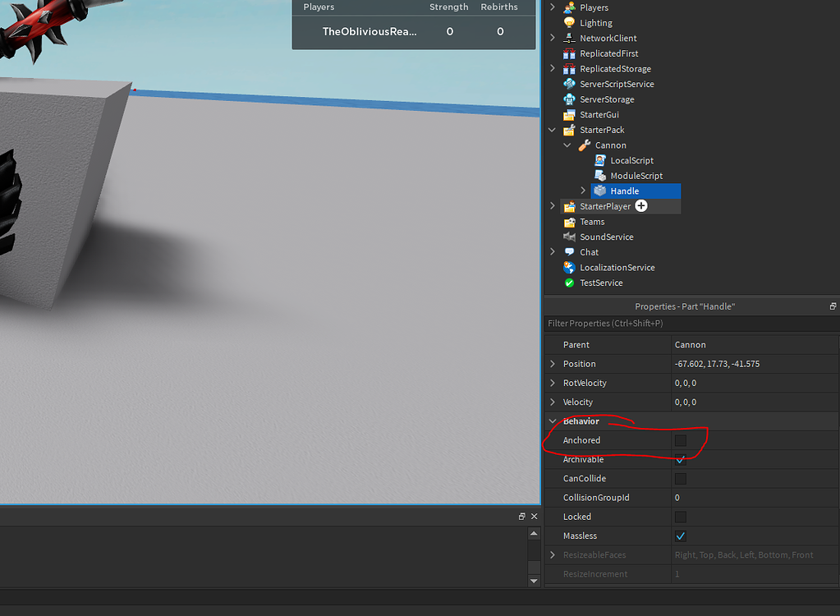Click the add object plus button on StarterPlayer
The height and width of the screenshot is (616, 840).
coord(639,206)
